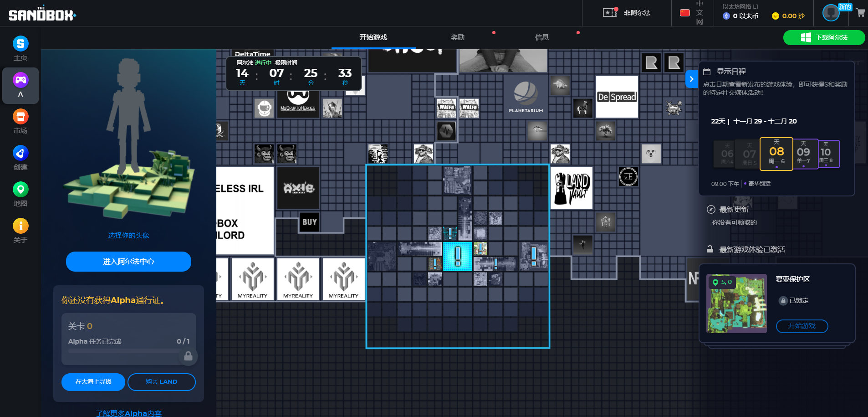Click the 下载阿尔法 download button
The image size is (868, 417).
[x=824, y=37]
